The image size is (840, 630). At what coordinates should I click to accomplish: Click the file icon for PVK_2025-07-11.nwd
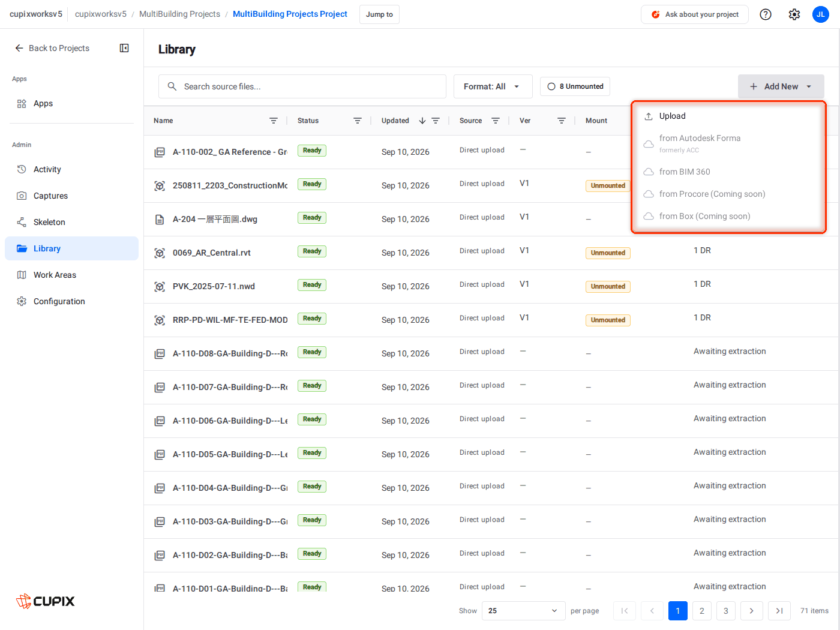(160, 287)
